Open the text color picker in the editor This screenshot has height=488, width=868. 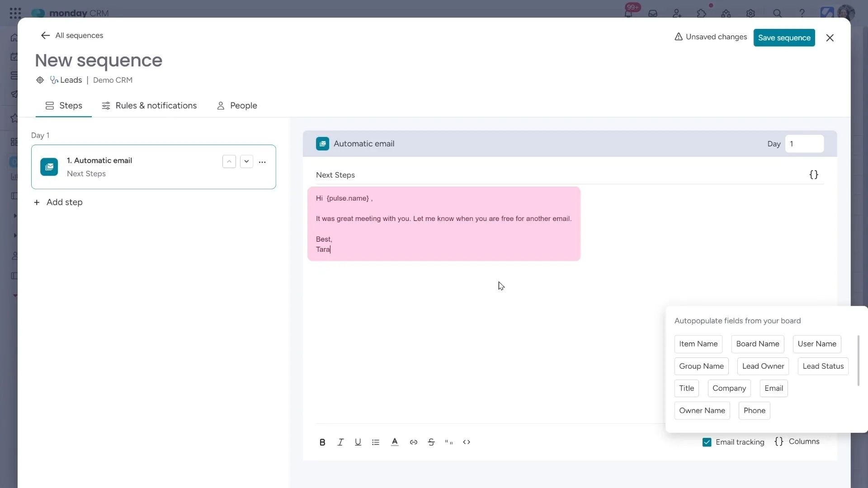click(395, 442)
